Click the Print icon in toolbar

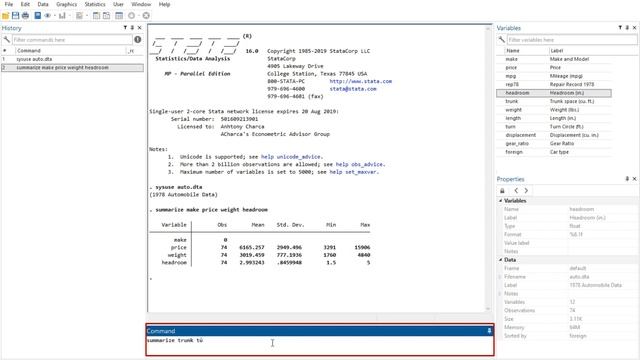tap(25, 16)
